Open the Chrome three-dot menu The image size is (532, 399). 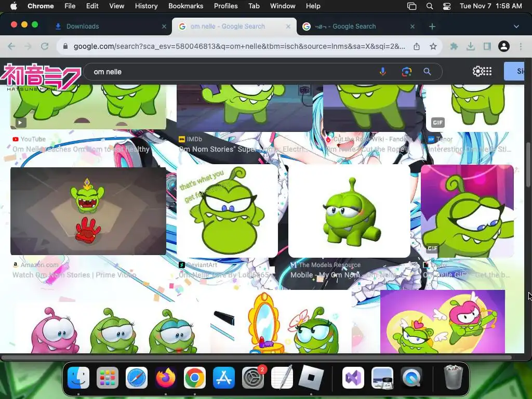[521, 46]
